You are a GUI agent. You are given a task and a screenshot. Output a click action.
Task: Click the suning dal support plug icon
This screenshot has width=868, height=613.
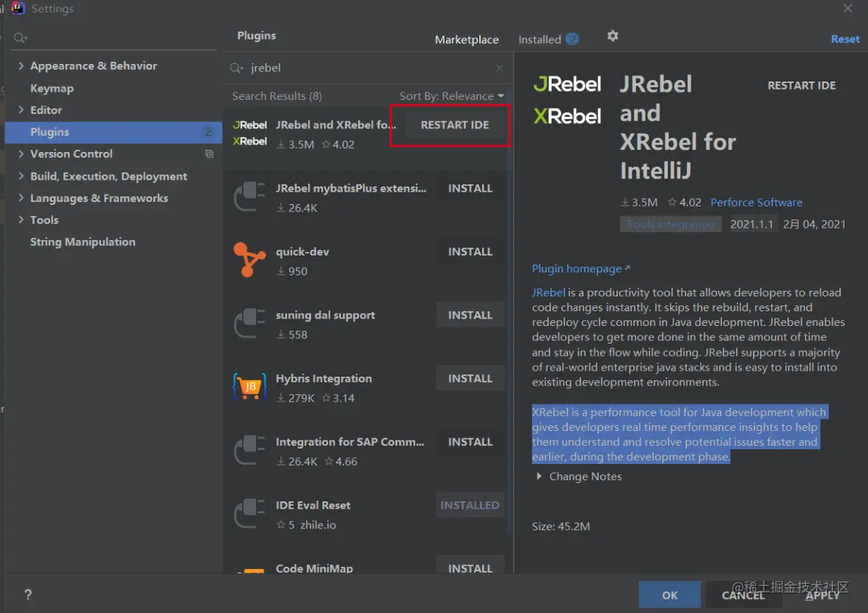(x=249, y=324)
